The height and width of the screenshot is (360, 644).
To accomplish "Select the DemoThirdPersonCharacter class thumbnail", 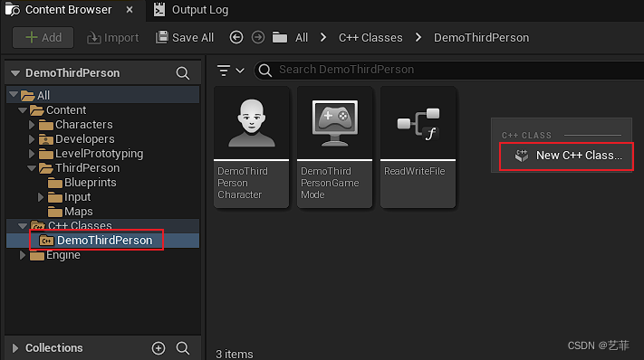I will point(252,147).
